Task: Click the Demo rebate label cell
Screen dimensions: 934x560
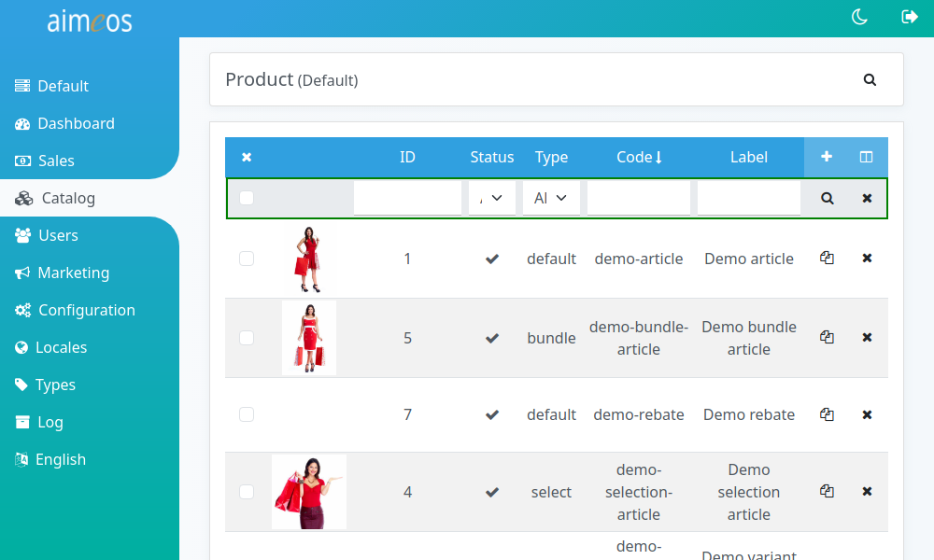Action: click(x=749, y=414)
